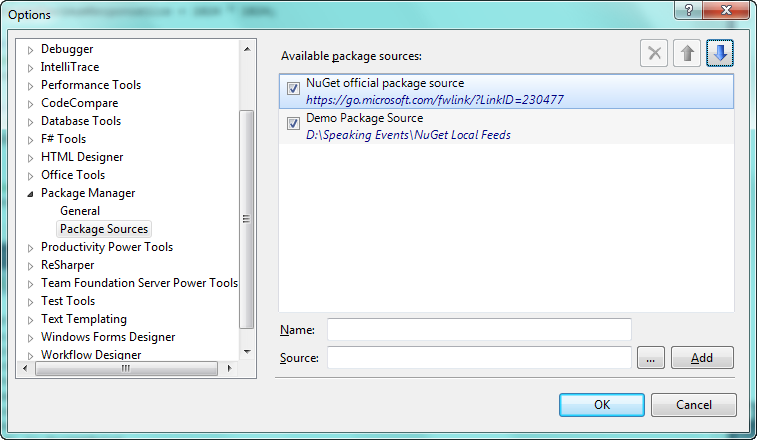
Task: Click the move up arrow icon
Action: pos(687,54)
